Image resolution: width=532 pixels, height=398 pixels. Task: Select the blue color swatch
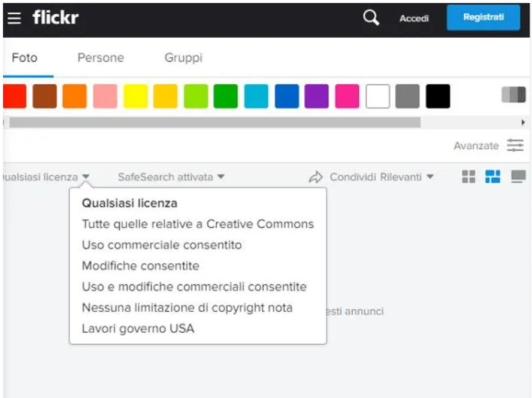pos(287,96)
